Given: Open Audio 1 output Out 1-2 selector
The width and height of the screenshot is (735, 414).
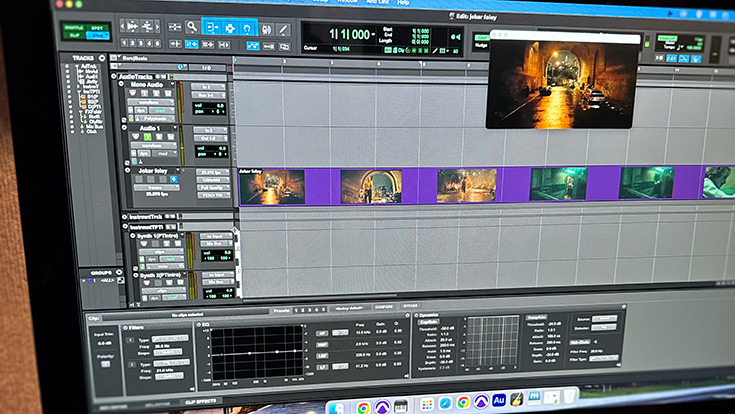Looking at the screenshot, I should tap(210, 139).
